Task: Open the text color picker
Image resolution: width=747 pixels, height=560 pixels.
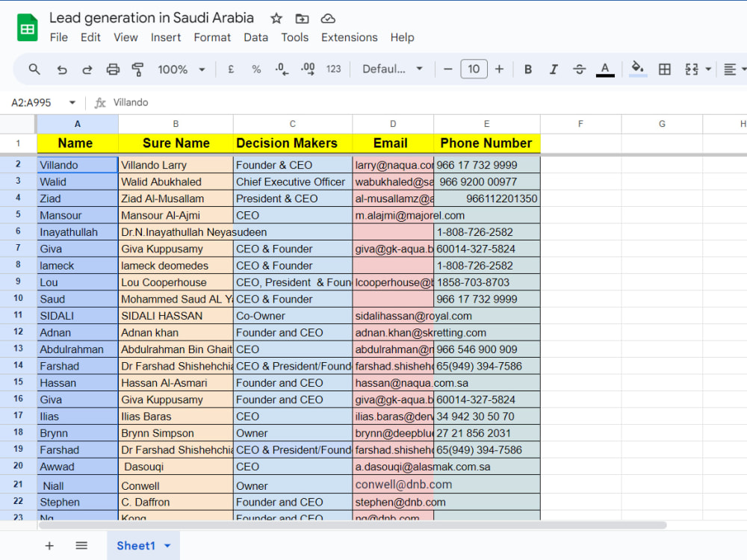Action: pyautogui.click(x=605, y=69)
